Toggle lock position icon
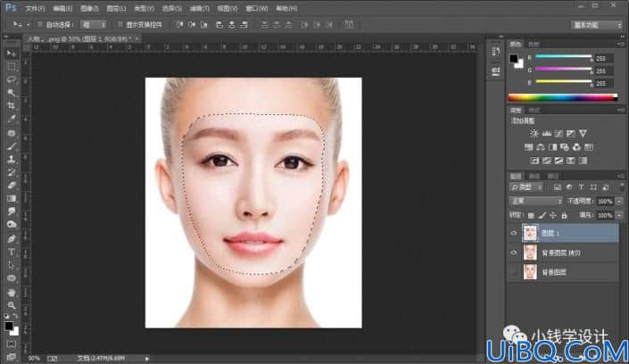629x364 pixels. (x=553, y=216)
